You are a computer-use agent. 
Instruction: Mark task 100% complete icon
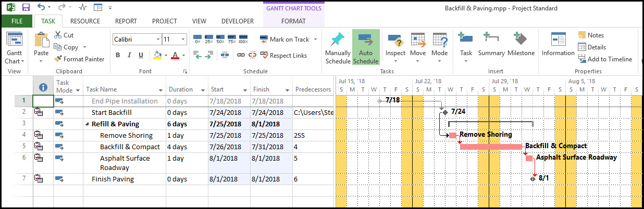point(243,40)
